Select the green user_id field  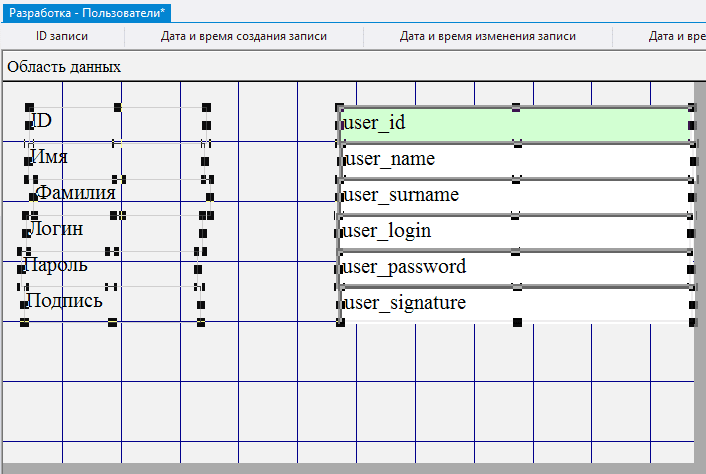click(x=515, y=124)
